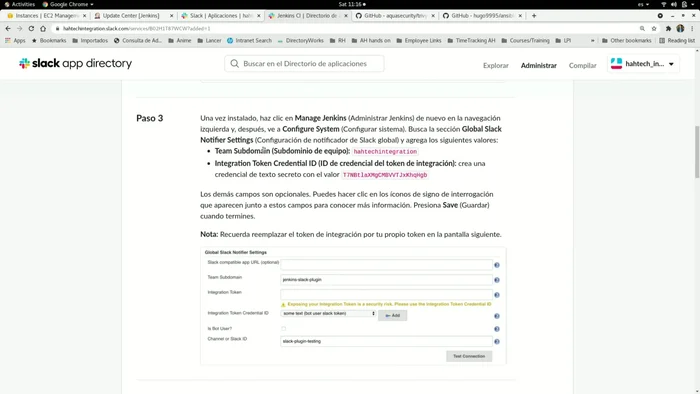Click help icon for Slack compatible app URL
Viewport: 700px width, 394px height.
[x=496, y=265]
